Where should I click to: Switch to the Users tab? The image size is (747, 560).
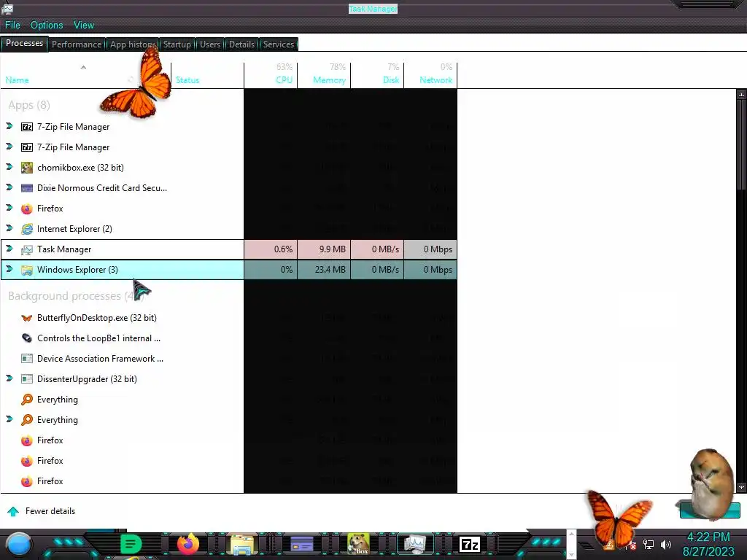tap(209, 44)
